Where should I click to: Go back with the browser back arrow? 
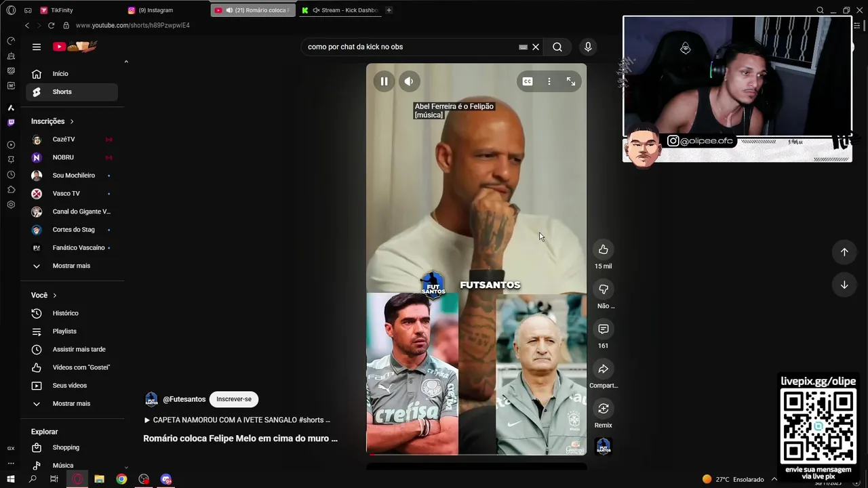pos(27,26)
